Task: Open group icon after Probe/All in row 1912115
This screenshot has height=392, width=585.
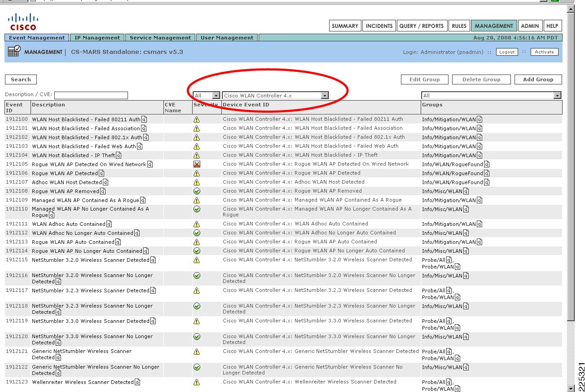Action: [449, 260]
